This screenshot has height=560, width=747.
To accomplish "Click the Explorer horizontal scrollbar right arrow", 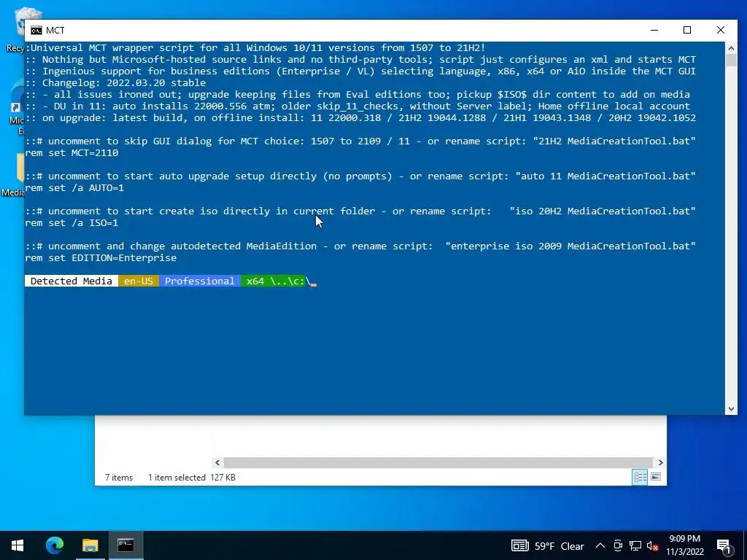I will pyautogui.click(x=660, y=462).
